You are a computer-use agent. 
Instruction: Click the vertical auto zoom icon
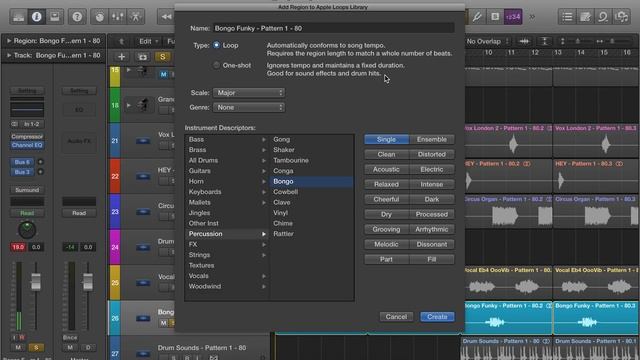pyautogui.click(x=544, y=41)
